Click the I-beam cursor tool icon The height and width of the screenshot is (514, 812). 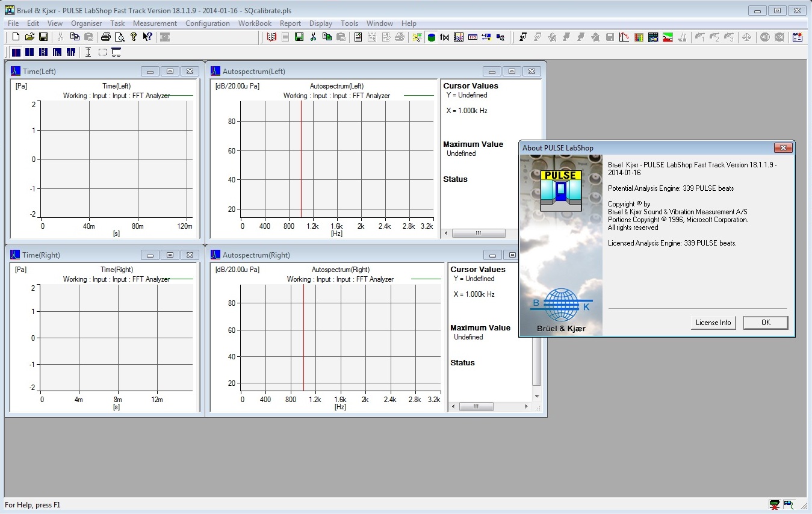pos(88,52)
